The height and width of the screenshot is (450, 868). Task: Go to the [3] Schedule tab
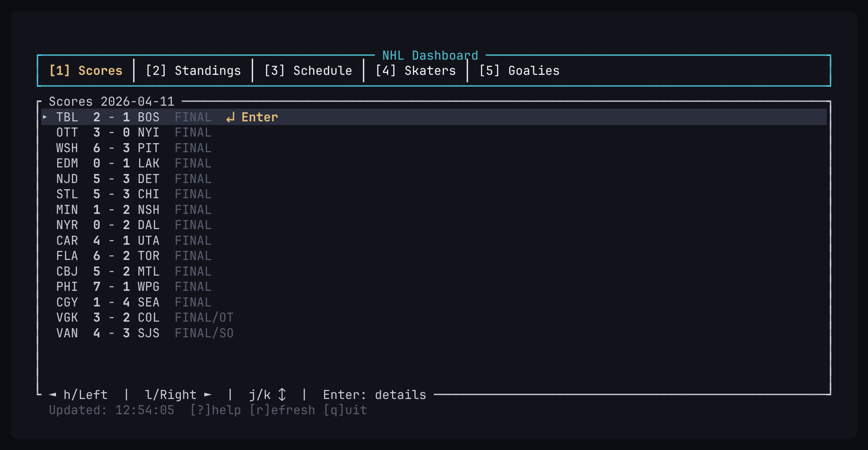[x=308, y=71]
